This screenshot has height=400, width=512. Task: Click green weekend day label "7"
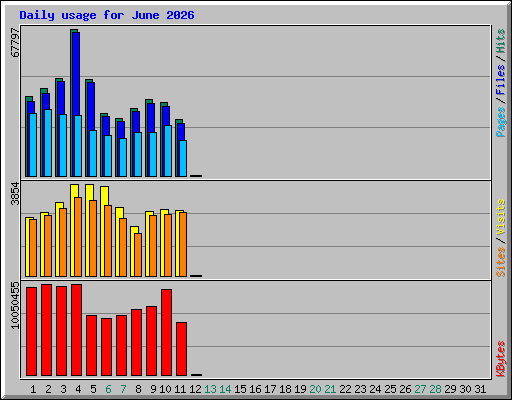click(123, 389)
